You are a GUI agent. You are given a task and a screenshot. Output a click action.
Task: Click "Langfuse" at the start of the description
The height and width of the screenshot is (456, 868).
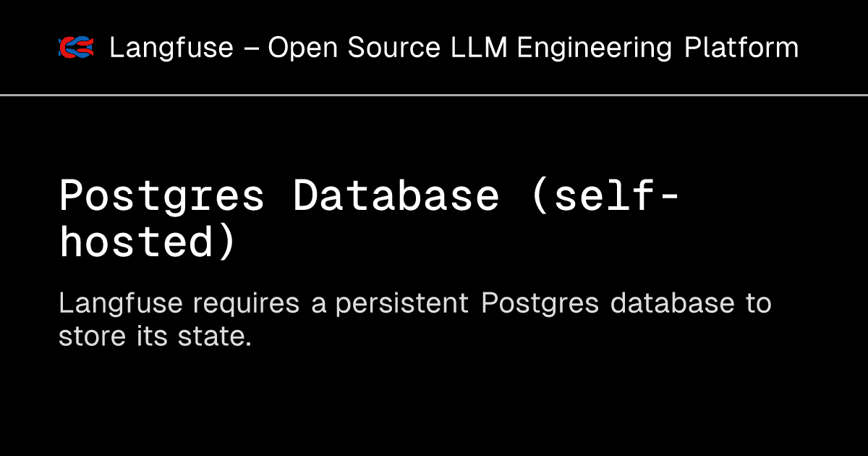click(121, 304)
